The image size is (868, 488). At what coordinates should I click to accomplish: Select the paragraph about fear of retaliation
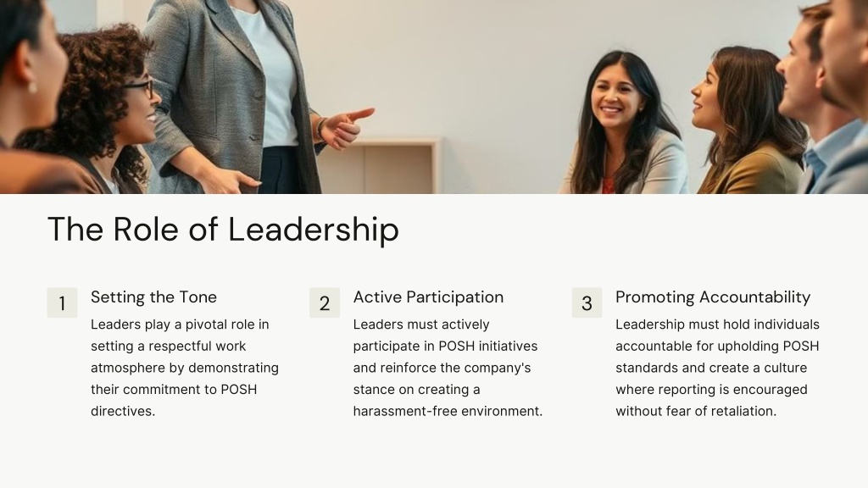click(717, 368)
